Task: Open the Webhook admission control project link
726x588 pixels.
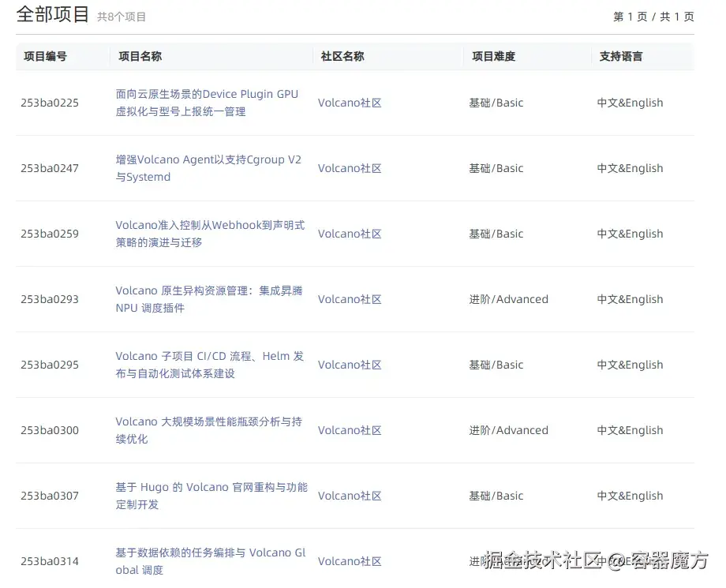Action: [210, 234]
